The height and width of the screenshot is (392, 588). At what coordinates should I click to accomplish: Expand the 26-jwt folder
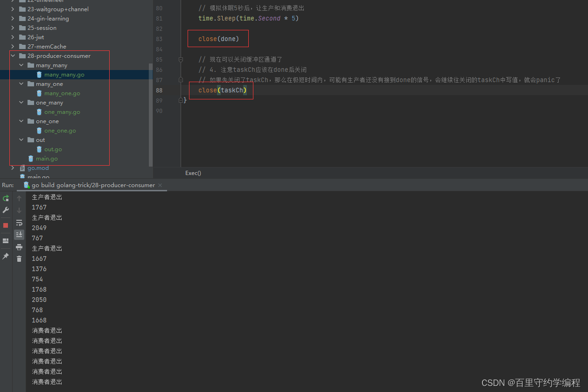coord(13,37)
